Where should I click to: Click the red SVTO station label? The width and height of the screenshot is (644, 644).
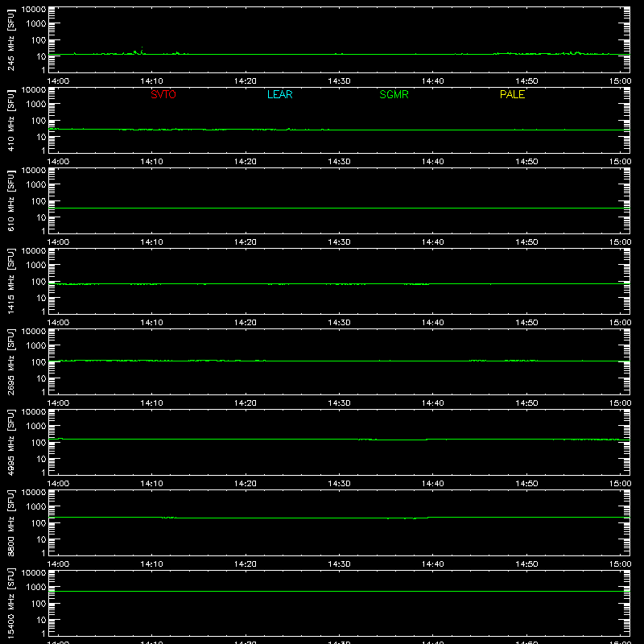pos(163,94)
